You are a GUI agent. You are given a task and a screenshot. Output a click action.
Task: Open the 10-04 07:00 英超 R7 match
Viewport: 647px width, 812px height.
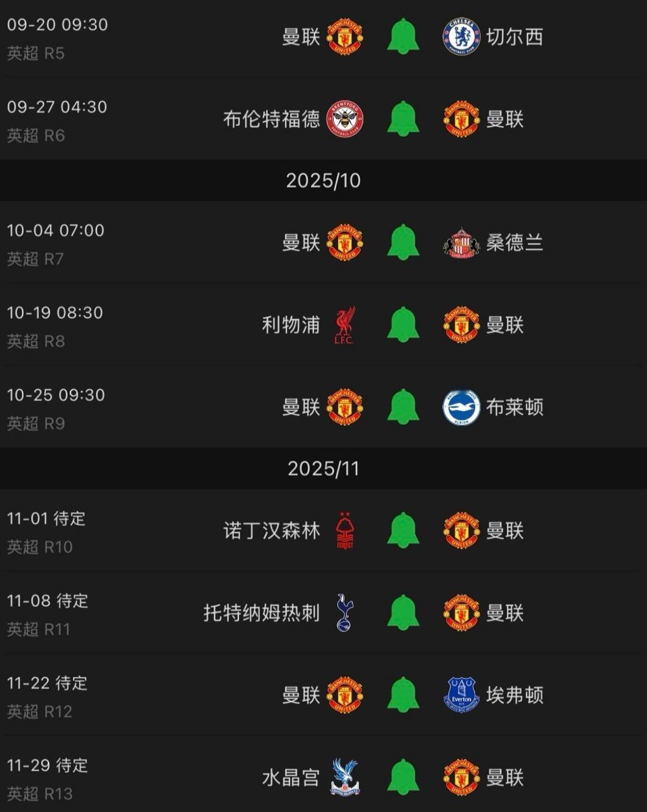(x=323, y=243)
